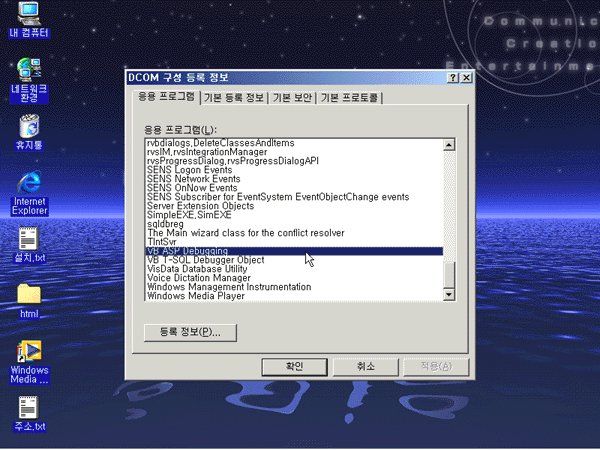Switch to the 기본 프로토콜 tab
Viewport: 600px width, 450px height.
tap(349, 98)
